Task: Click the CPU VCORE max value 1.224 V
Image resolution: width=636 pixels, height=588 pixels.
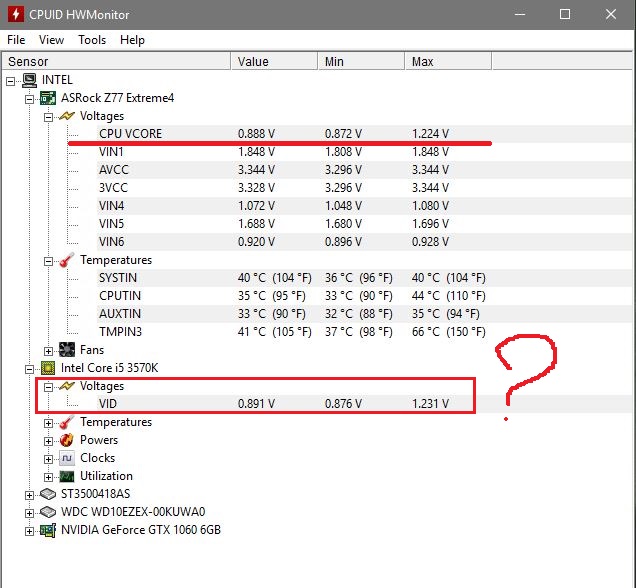Action: (x=430, y=134)
